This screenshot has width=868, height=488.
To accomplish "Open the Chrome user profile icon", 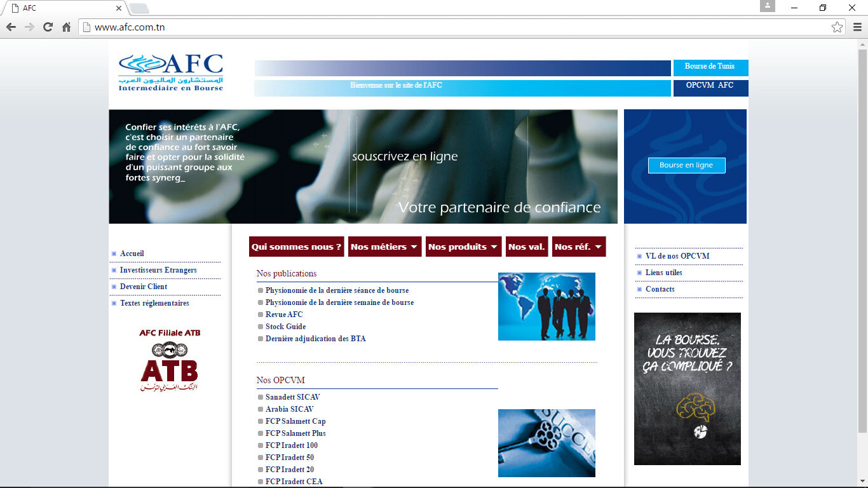I will pyautogui.click(x=767, y=6).
